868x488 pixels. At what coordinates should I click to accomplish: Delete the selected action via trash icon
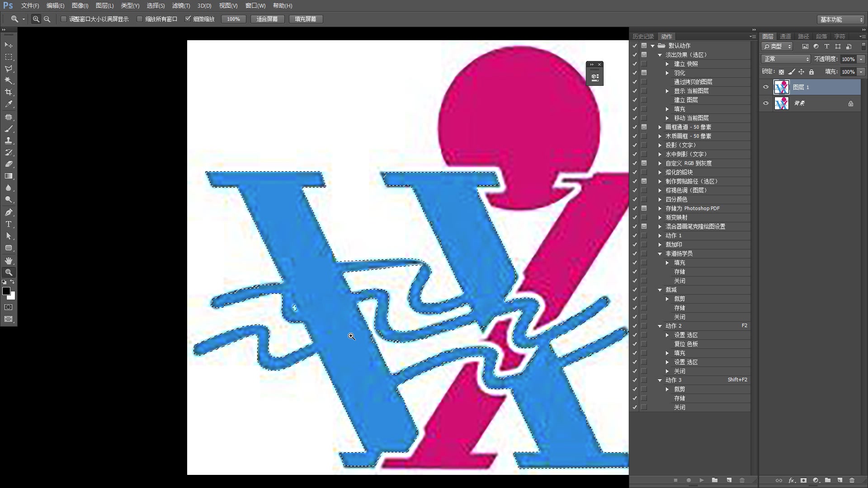pyautogui.click(x=742, y=480)
